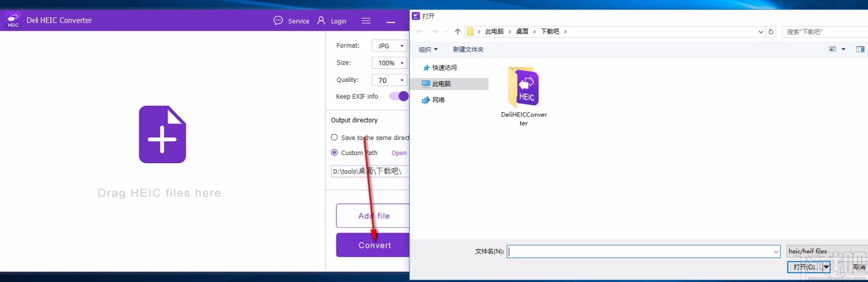Expand the recent locations dropdown arrow
Screen dimensions: 868x282
[446, 31]
